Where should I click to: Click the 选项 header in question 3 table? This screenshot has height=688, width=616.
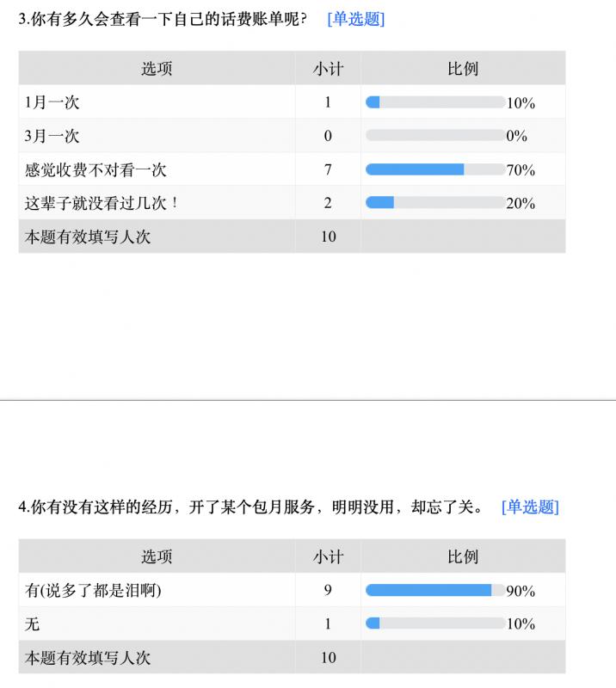point(157,69)
